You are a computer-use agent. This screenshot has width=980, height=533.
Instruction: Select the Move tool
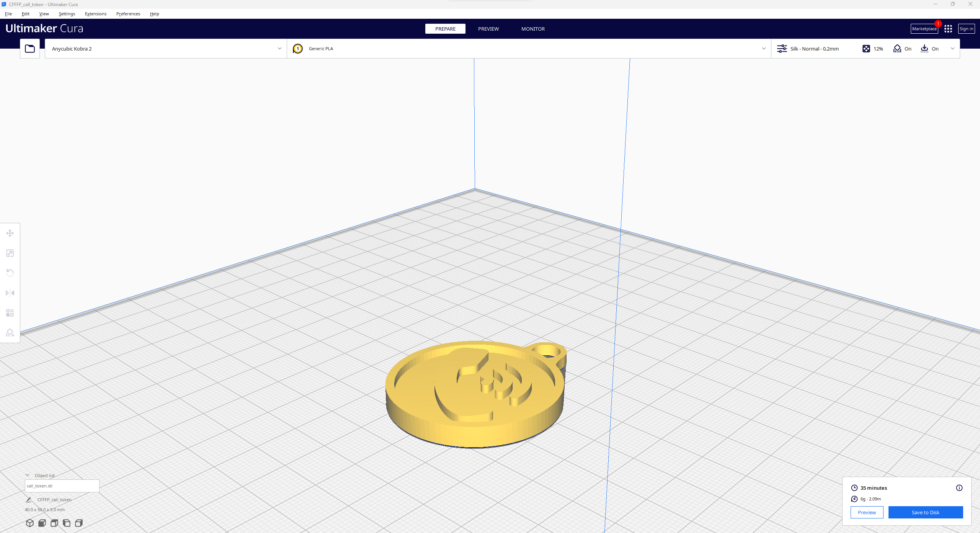click(x=10, y=233)
